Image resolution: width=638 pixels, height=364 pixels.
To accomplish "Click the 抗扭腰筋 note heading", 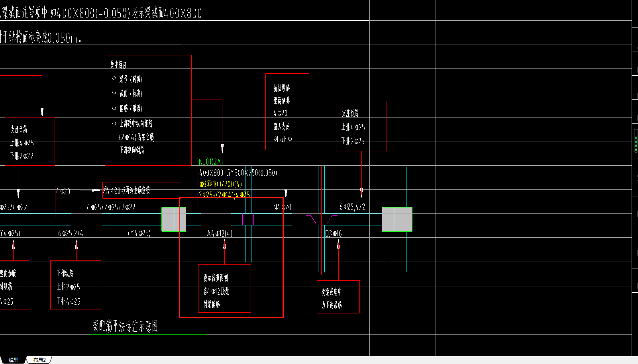I will click(x=282, y=88).
